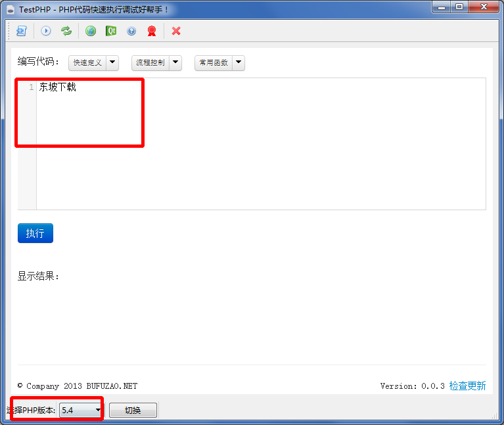Viewport: 504px width, 425px height.
Task: Click the 检查更新 check update link
Action: (467, 386)
